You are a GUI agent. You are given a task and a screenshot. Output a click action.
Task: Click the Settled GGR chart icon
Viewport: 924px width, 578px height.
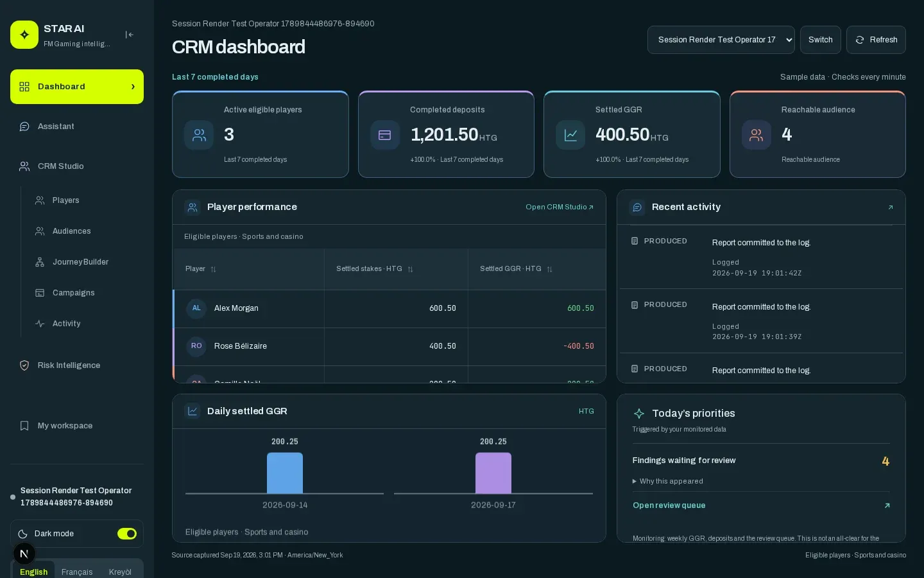click(570, 135)
